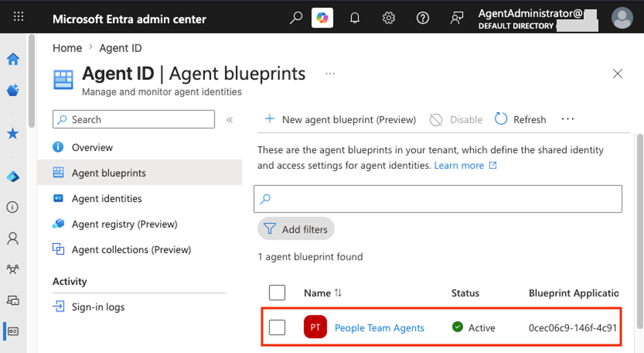This screenshot has height=353, width=644.
Task: Click the Disable toolbar button
Action: click(x=456, y=119)
